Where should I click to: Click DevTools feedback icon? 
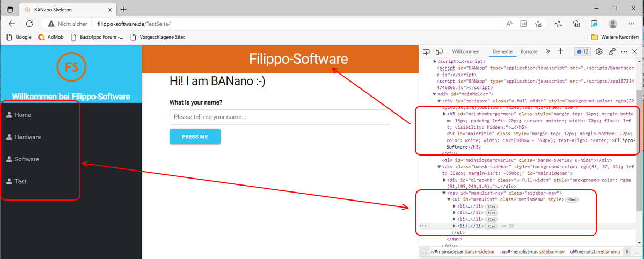(612, 51)
